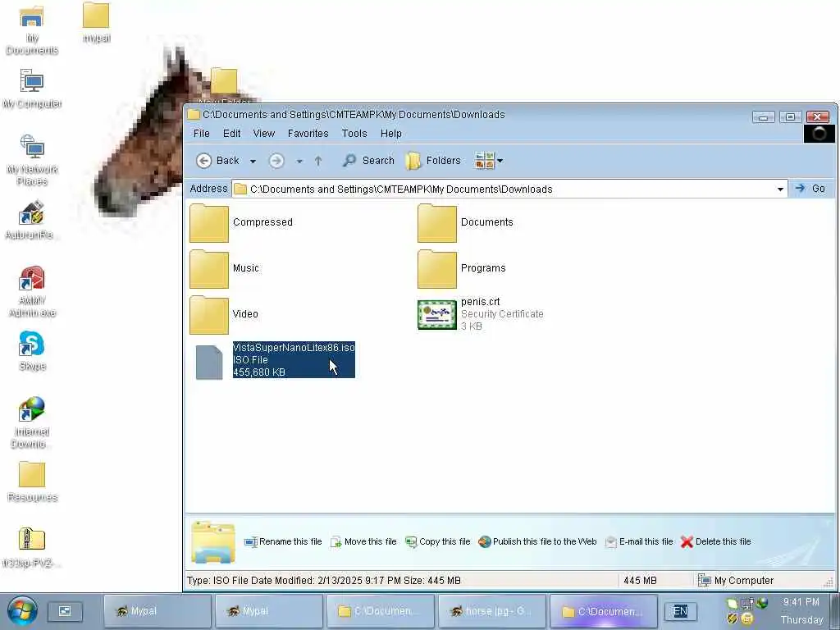Viewport: 840px width, 630px height.
Task: Open the My Documents desktop icon
Action: pyautogui.click(x=32, y=30)
